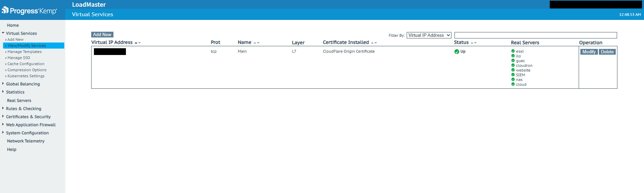The image size is (644, 193).
Task: Delete the Main virtual service
Action: click(x=607, y=52)
